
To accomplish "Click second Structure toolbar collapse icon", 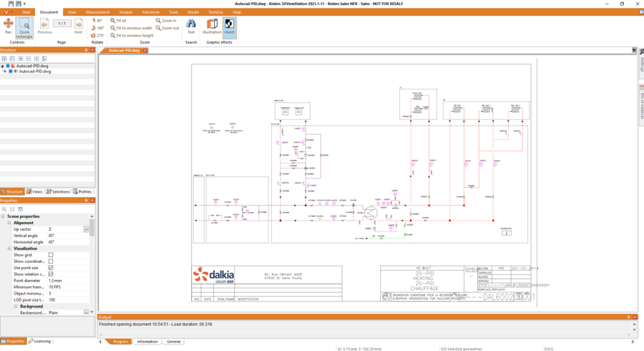I will (x=12, y=59).
